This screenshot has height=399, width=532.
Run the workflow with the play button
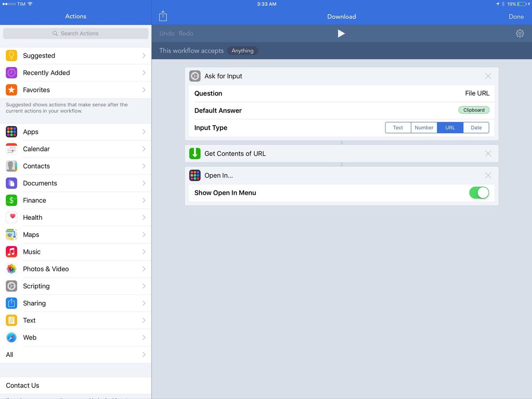coord(341,33)
